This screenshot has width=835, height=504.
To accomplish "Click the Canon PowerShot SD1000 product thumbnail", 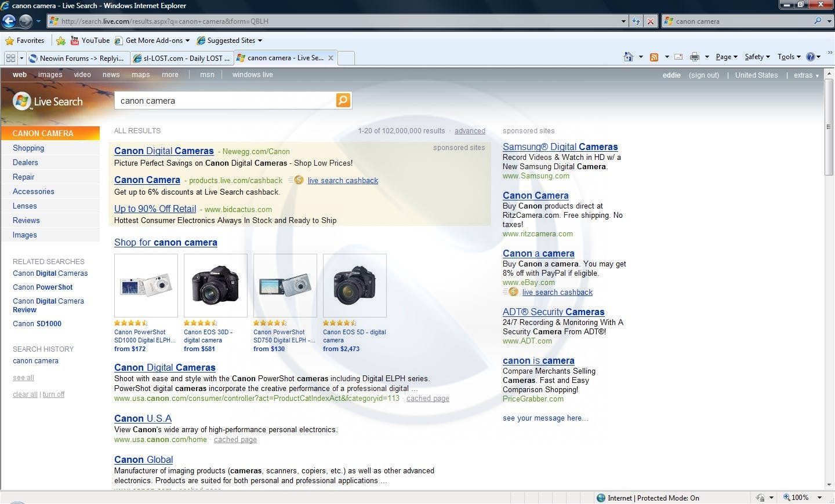I will 146,285.
